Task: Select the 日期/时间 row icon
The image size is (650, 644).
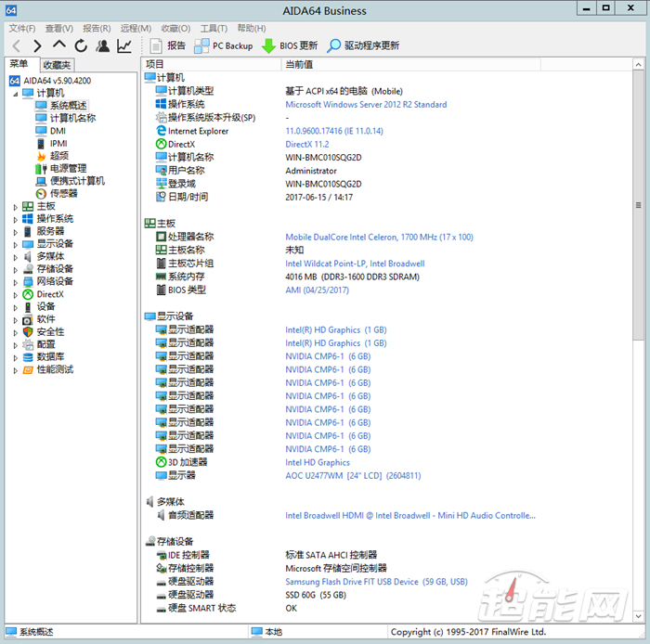Action: [x=161, y=197]
